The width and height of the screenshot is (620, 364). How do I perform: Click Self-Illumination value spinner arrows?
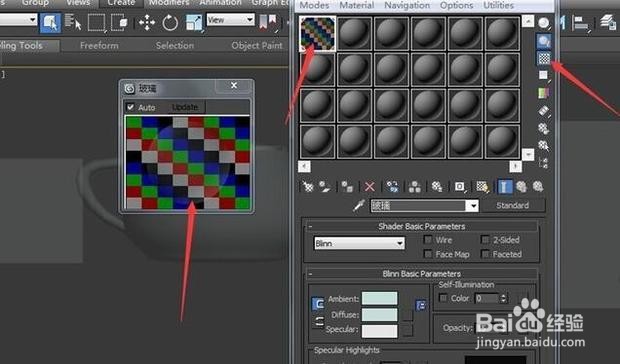[x=503, y=298]
